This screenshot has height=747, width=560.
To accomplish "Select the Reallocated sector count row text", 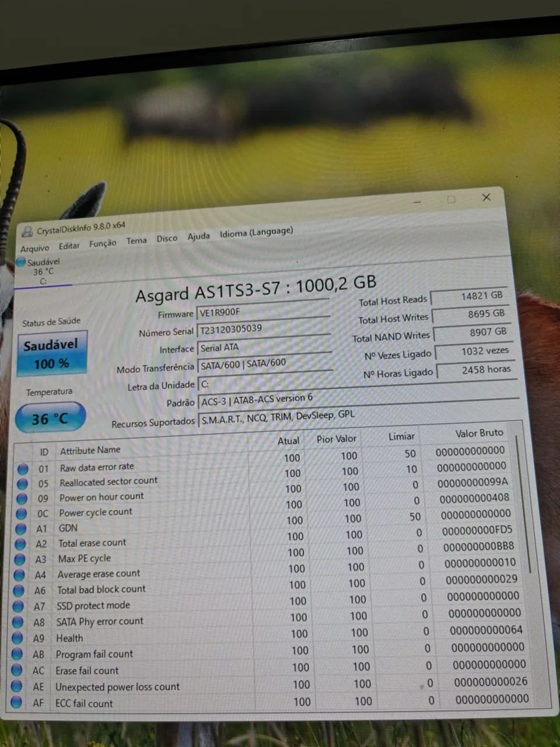I will [108, 481].
